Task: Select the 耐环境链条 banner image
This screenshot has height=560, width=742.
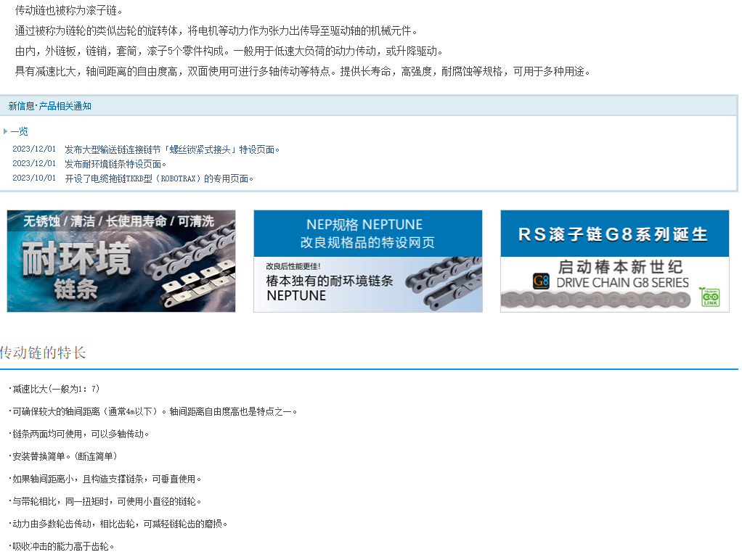Action: (121, 261)
